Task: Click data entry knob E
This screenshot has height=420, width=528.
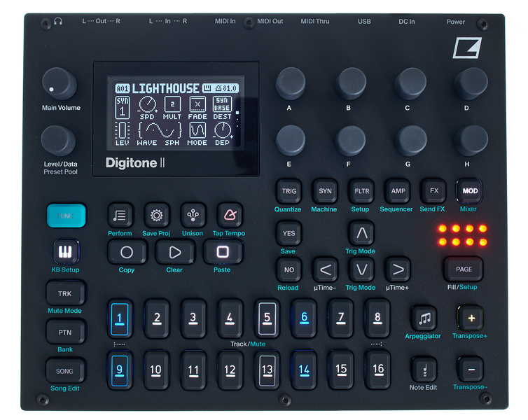Action: (x=291, y=141)
